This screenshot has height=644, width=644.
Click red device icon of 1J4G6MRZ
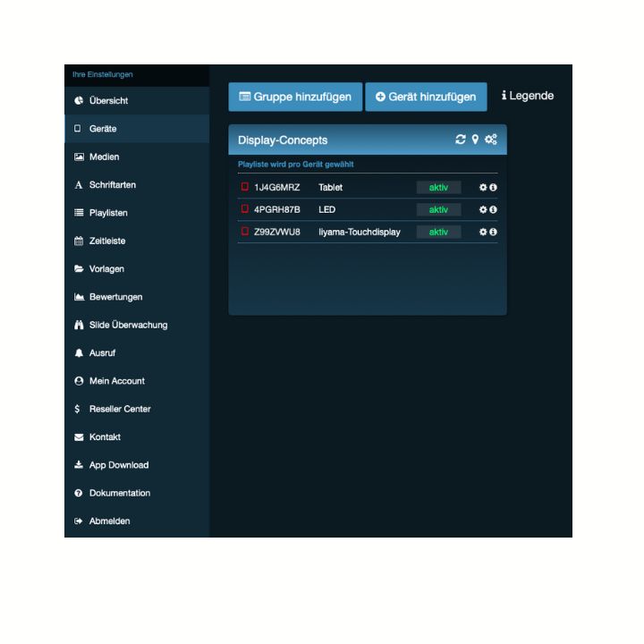click(x=245, y=187)
